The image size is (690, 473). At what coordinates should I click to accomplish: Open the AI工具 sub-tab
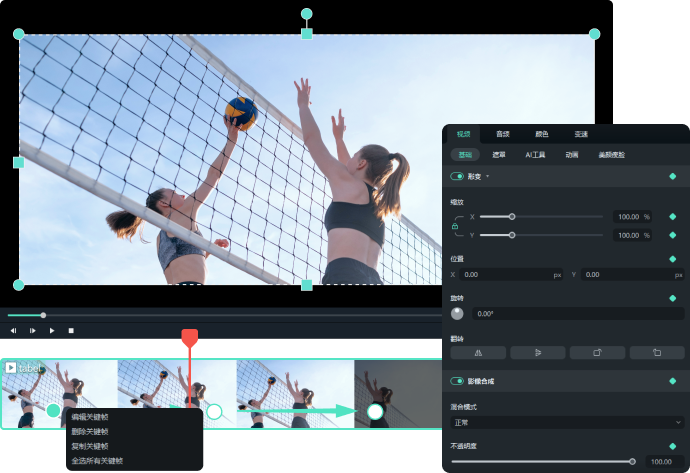click(535, 155)
